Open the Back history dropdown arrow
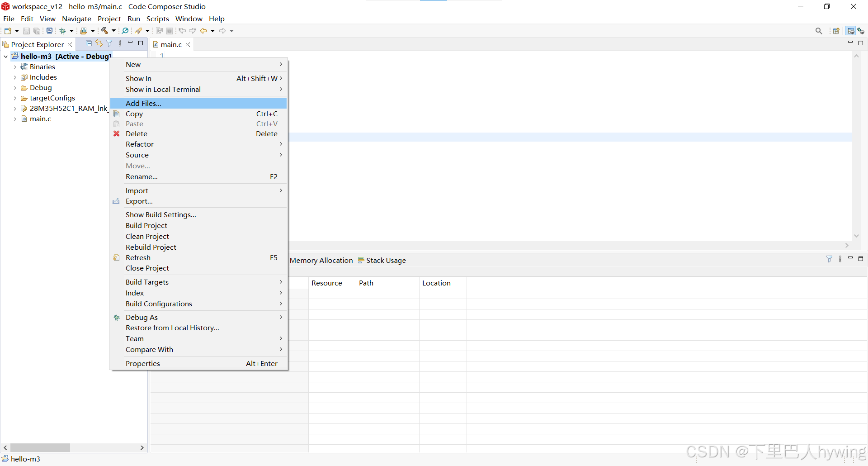868x466 pixels. 212,31
